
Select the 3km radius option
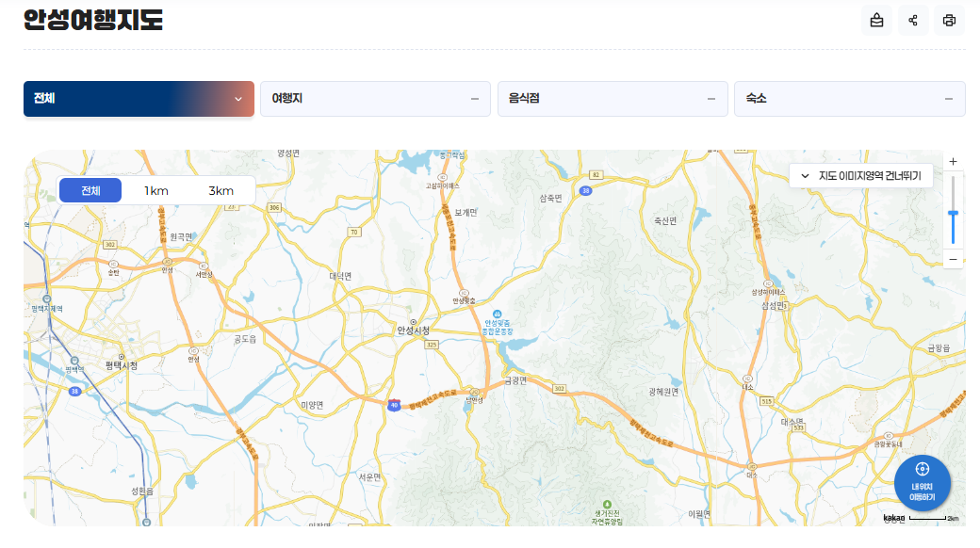click(220, 191)
